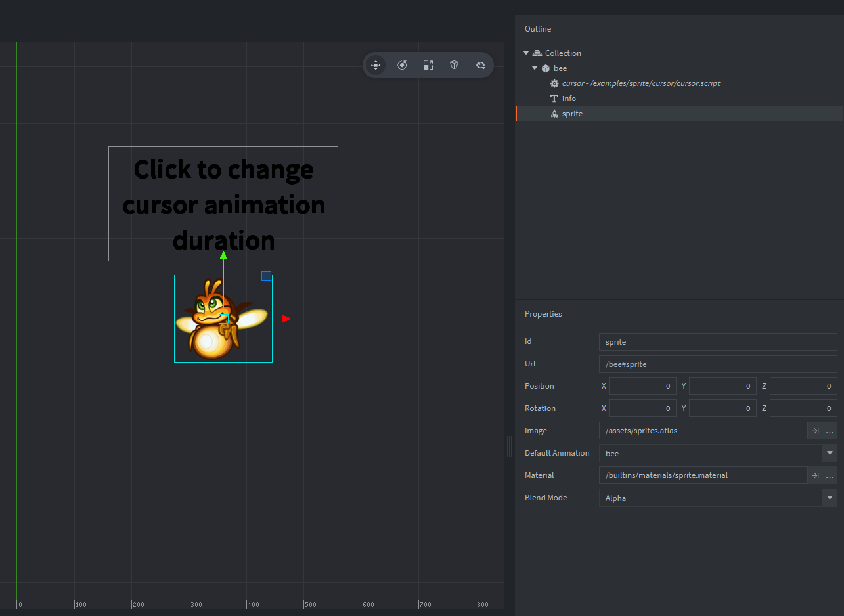Viewport: 844px width, 616px height.
Task: Toggle perspective camera mode icon
Action: 454,65
